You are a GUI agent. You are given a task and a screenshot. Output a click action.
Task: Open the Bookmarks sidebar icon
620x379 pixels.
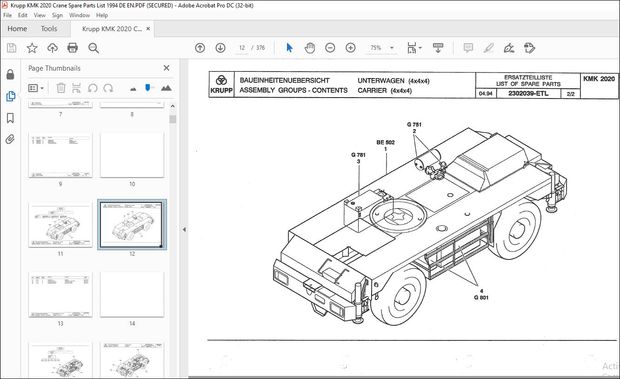point(10,118)
